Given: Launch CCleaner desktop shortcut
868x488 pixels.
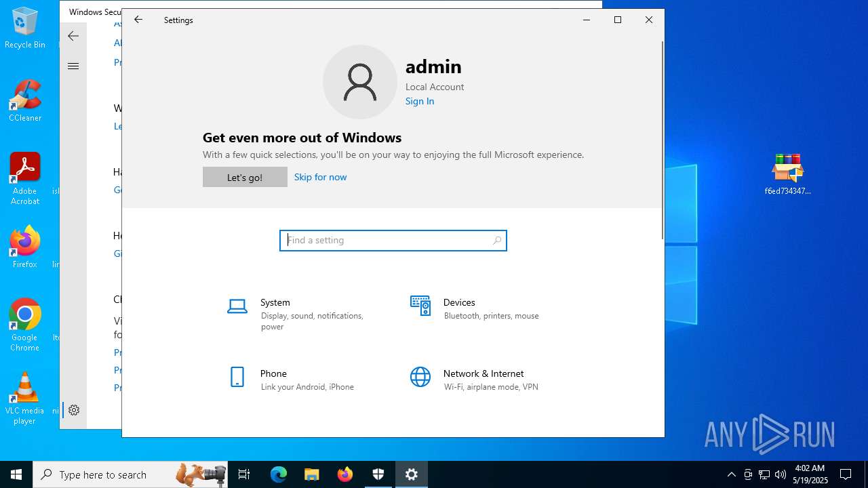Looking at the screenshot, I should click(25, 101).
